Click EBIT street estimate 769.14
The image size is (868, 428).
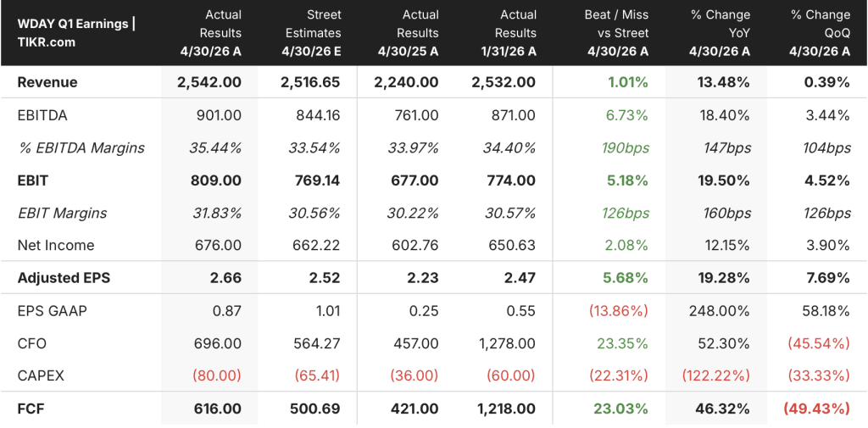[x=317, y=181]
